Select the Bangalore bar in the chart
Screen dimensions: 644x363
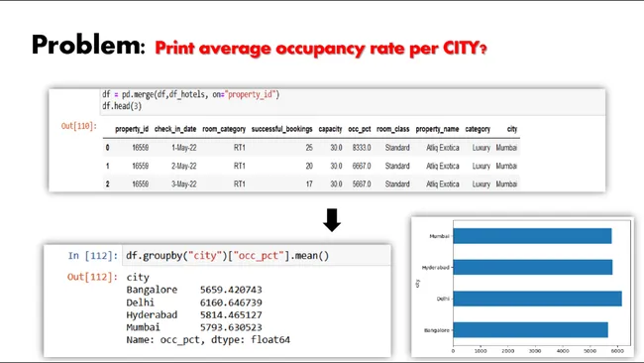(531, 330)
